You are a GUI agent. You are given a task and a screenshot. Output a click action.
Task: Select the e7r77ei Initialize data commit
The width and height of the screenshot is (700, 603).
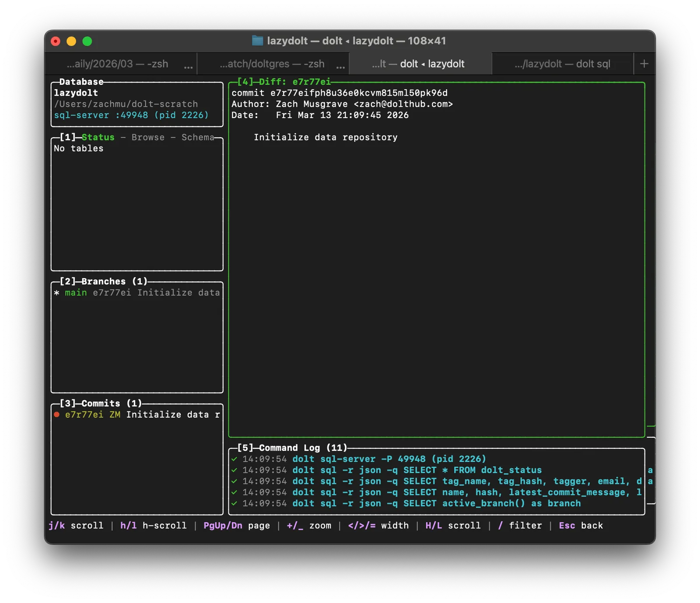point(137,415)
